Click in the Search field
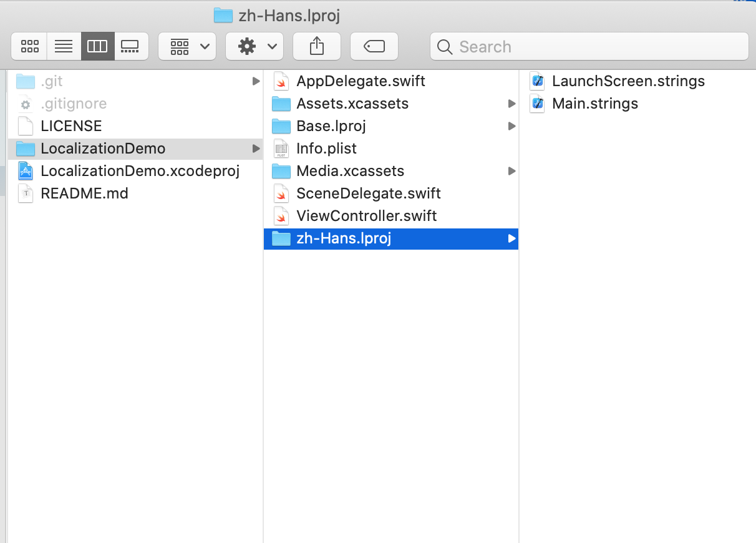Viewport: 756px width, 543px height. 589,46
